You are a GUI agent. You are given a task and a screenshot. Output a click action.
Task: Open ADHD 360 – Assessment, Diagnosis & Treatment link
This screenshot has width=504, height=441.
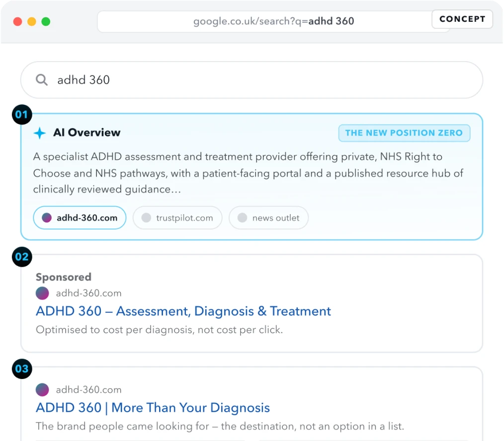click(x=183, y=311)
